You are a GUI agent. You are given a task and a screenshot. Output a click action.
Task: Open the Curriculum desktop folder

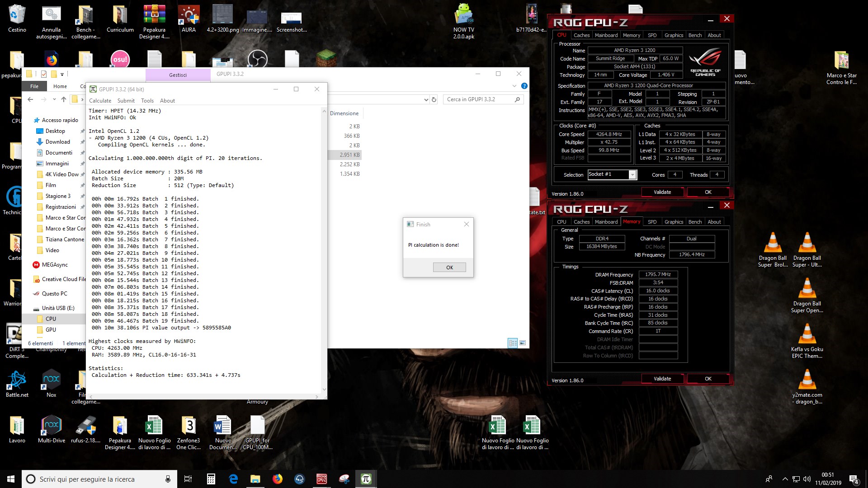120,19
